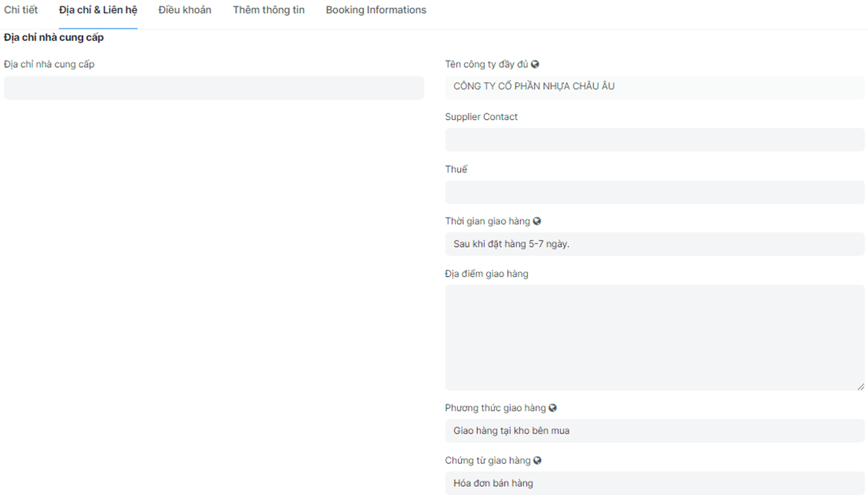Click the Supplier Contact label
This screenshot has height=499, width=868.
pyautogui.click(x=481, y=117)
